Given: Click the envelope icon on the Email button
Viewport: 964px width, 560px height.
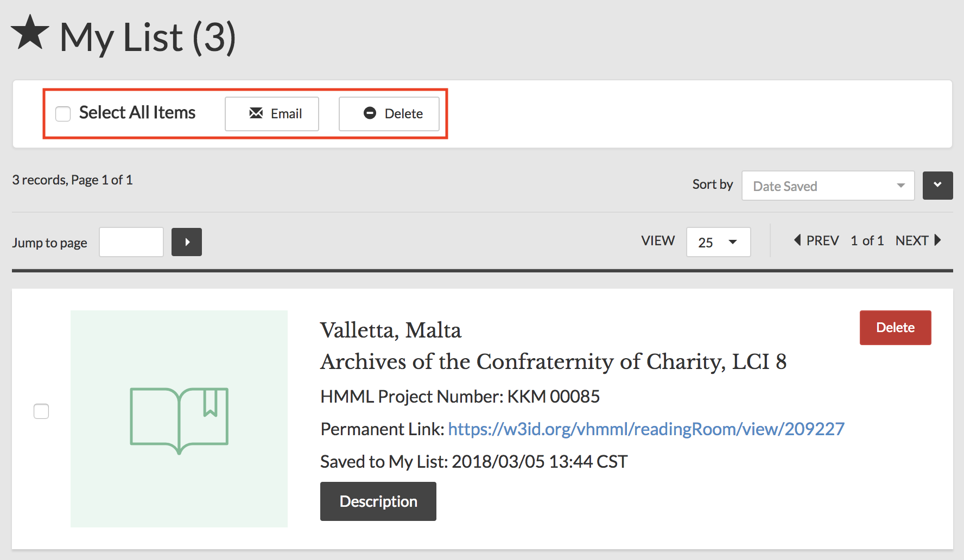Looking at the screenshot, I should (x=256, y=113).
